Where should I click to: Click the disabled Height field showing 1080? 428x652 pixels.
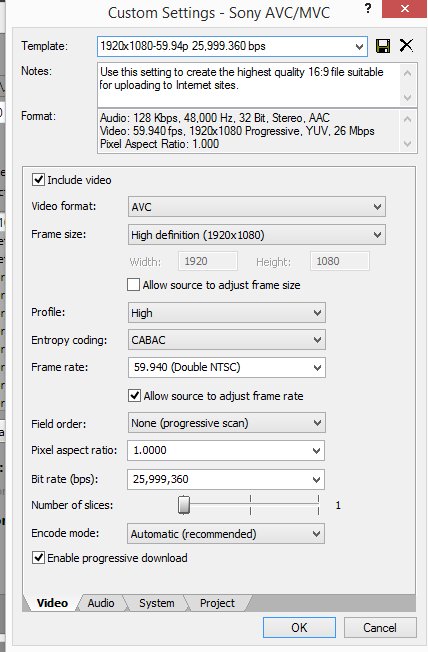coord(339,261)
